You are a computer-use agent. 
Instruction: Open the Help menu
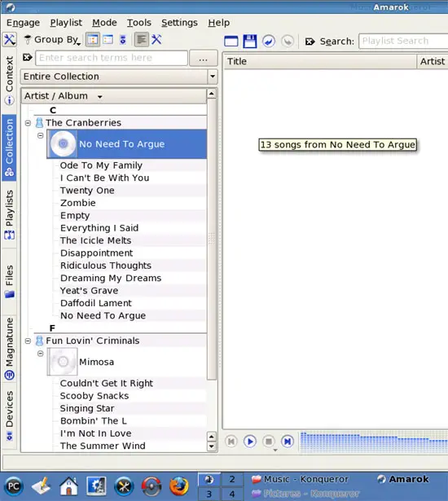pos(218,23)
